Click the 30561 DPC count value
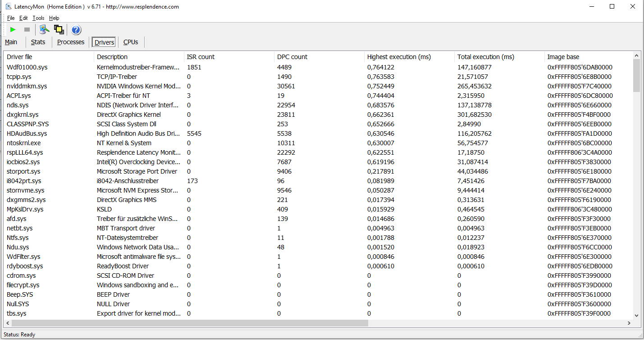The width and height of the screenshot is (644, 340). click(x=286, y=86)
